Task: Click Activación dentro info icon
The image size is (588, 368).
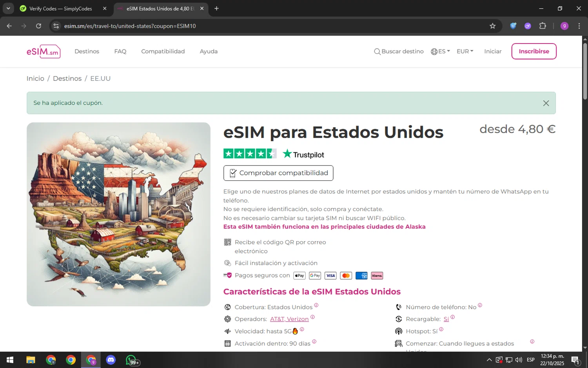Action: point(314,341)
